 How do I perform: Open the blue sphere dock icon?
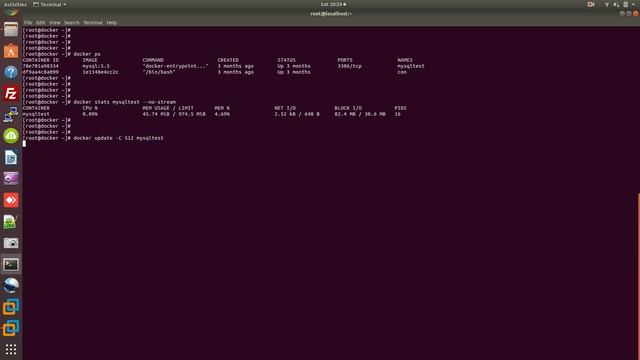pyautogui.click(x=11, y=285)
